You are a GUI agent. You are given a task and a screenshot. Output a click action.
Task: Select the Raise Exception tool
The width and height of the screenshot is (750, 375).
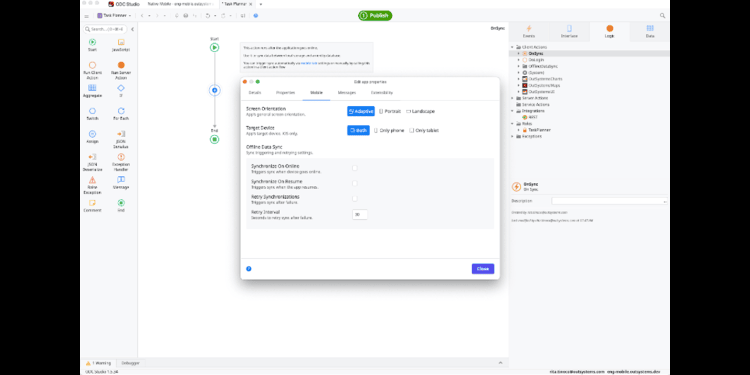click(92, 185)
